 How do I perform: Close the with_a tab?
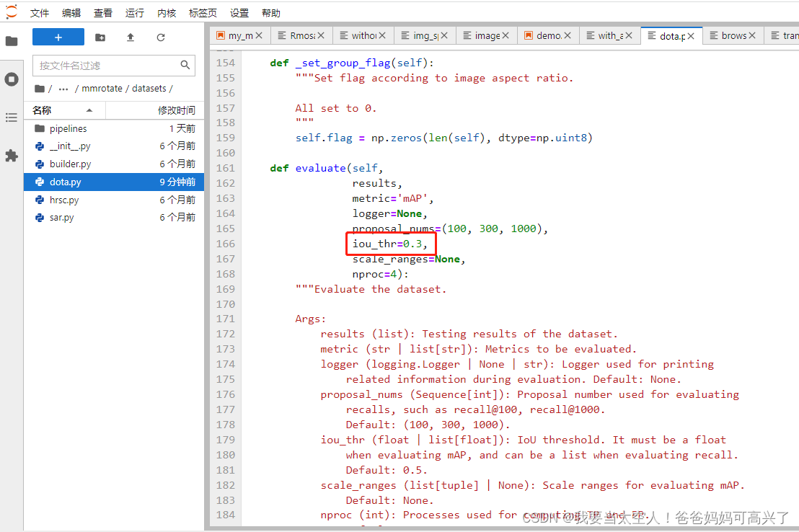pyautogui.click(x=629, y=35)
